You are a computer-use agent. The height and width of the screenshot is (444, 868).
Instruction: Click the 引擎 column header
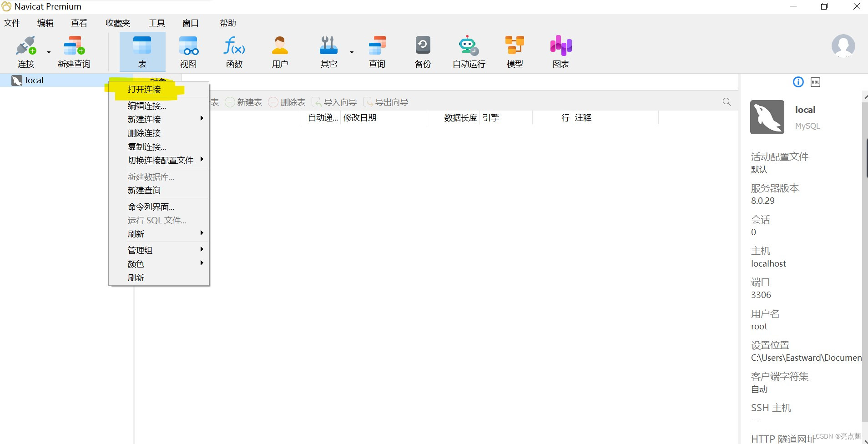pyautogui.click(x=506, y=118)
